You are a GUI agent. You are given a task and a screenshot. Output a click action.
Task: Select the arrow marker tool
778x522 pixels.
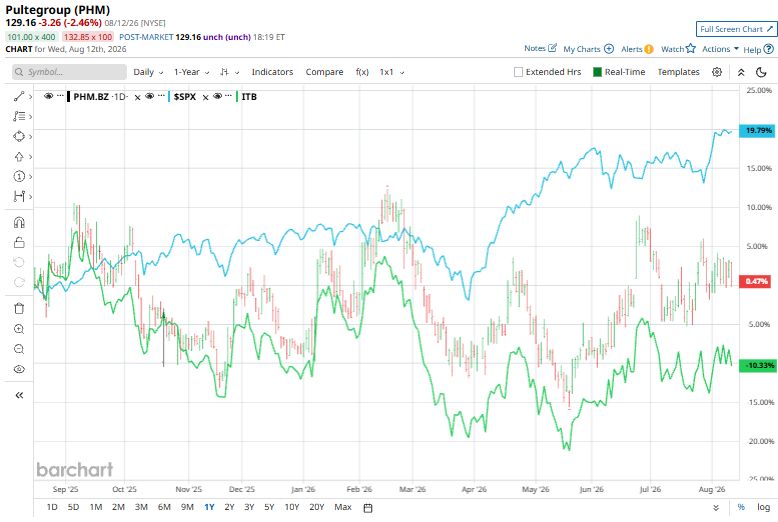[19, 157]
